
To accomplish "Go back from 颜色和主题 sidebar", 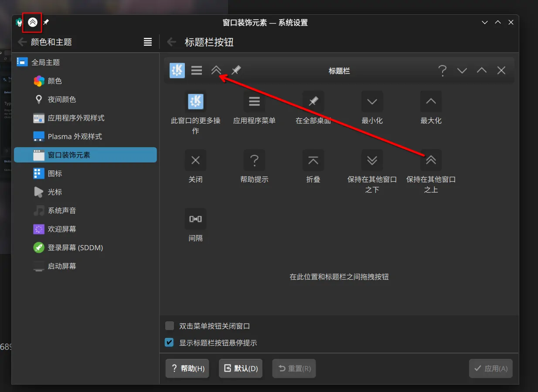I will point(22,42).
